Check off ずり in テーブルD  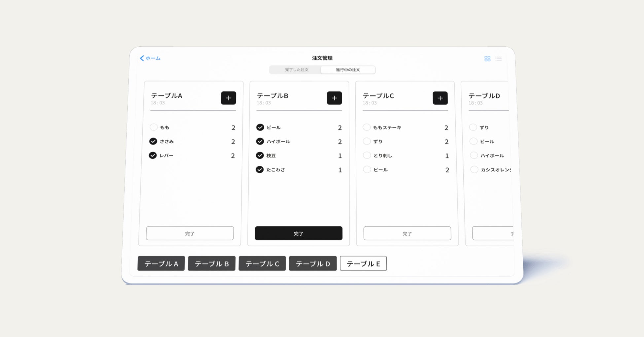[x=473, y=127]
